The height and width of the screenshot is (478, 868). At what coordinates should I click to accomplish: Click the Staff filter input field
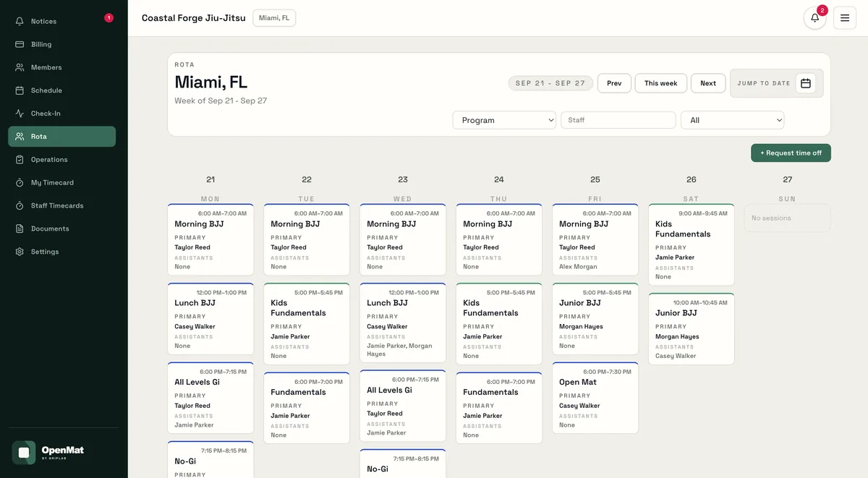[618, 120]
